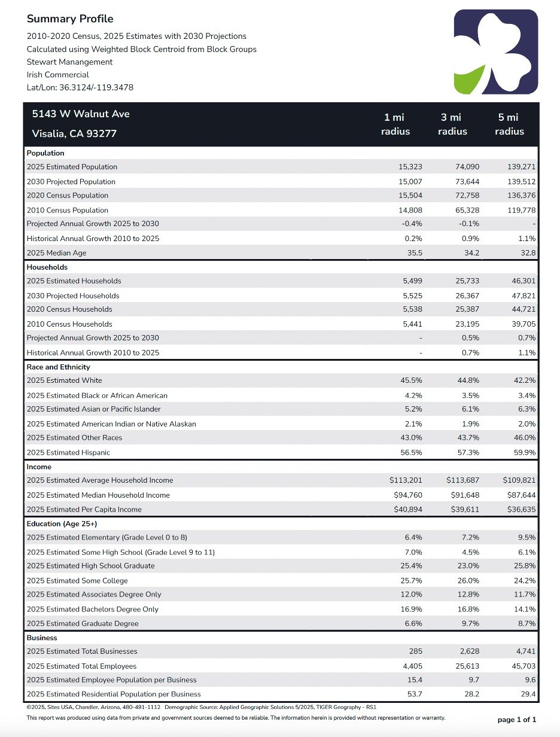The image size is (560, 737).
Task: Select the 5 mi radius column header
Action: coord(509,124)
